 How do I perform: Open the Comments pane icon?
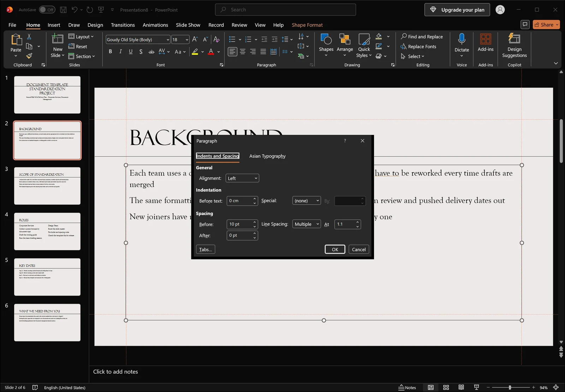pyautogui.click(x=525, y=24)
